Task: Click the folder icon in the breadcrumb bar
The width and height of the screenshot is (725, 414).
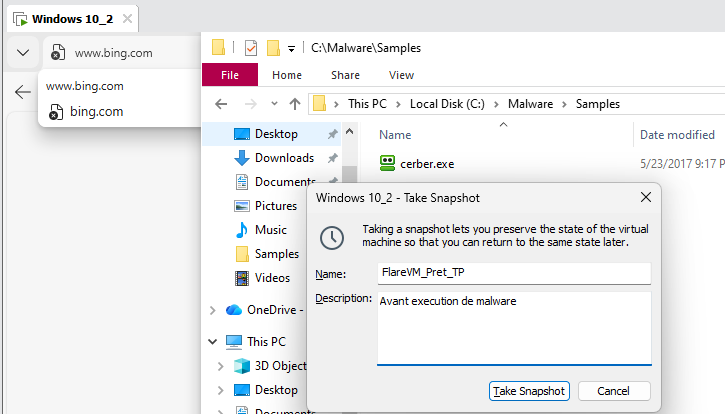Action: pyautogui.click(x=319, y=104)
